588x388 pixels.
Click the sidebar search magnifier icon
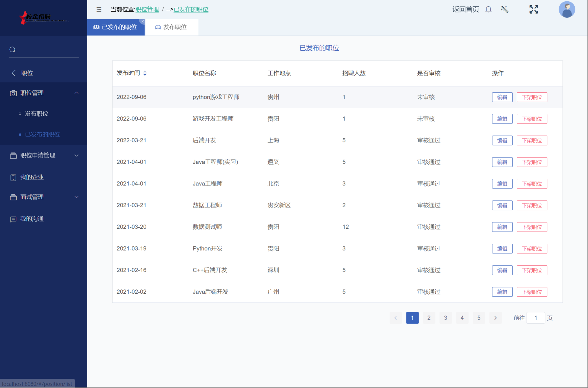(12, 50)
